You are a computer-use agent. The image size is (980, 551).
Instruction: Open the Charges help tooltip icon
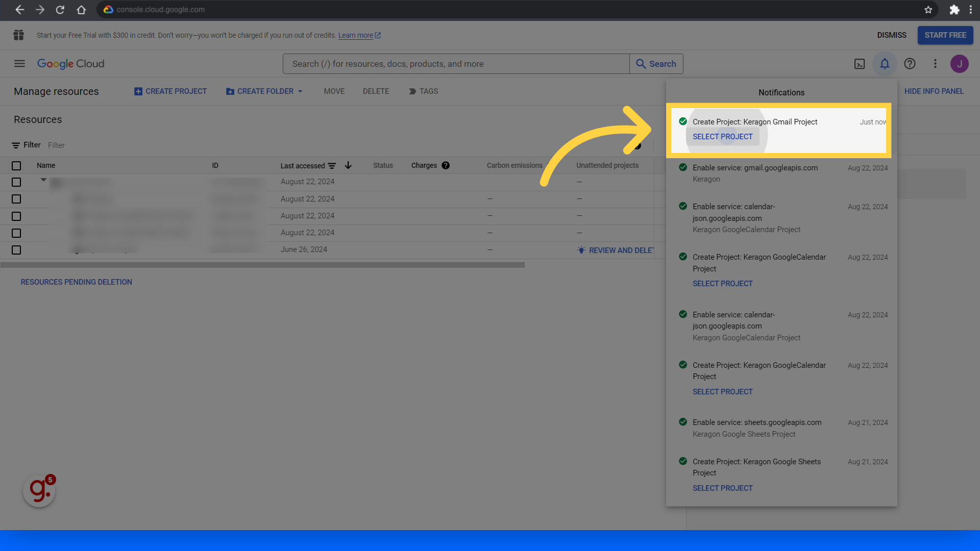[x=446, y=165]
